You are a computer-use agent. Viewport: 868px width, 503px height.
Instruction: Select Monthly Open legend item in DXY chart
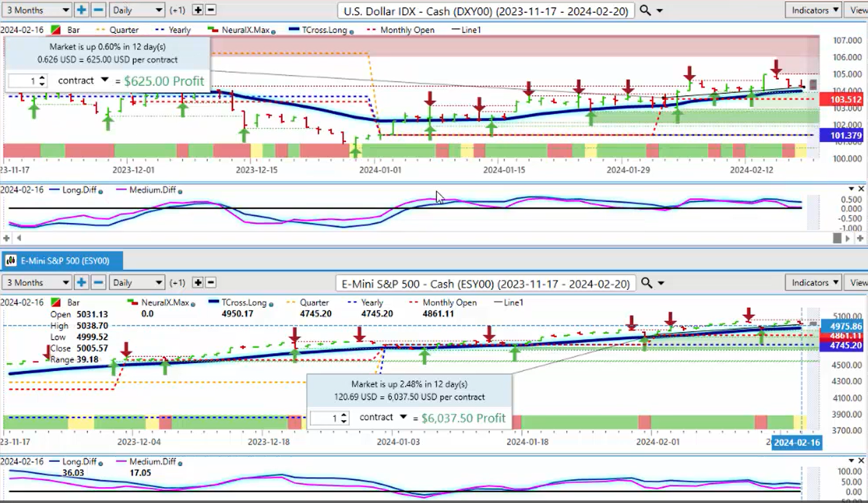point(401,30)
